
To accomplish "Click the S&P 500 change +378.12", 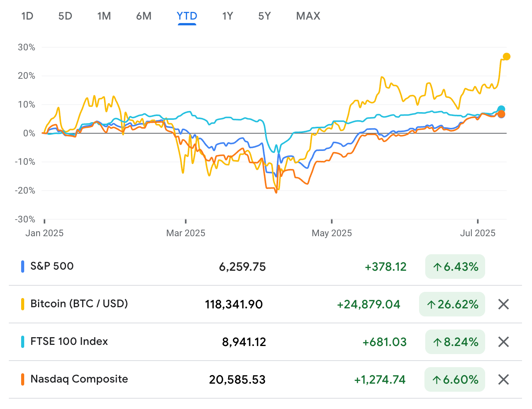I will pos(386,267).
